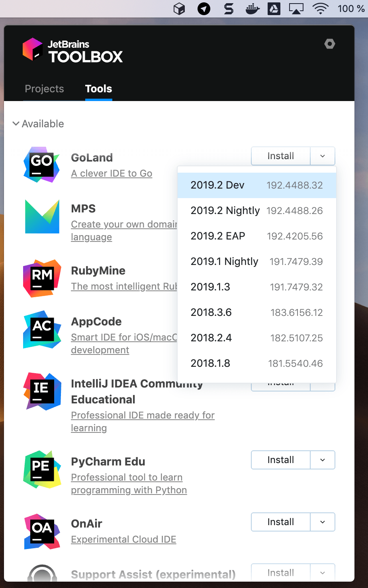Click the AppCode title text
Viewport: 368px width, 588px height.
[96, 321]
